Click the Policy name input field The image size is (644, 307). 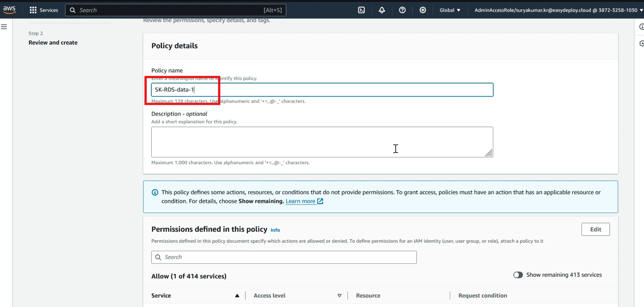pos(322,90)
